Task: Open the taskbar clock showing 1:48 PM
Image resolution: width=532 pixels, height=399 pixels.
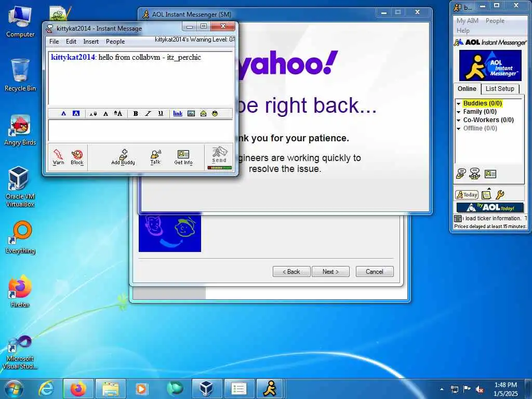Action: coord(506,389)
